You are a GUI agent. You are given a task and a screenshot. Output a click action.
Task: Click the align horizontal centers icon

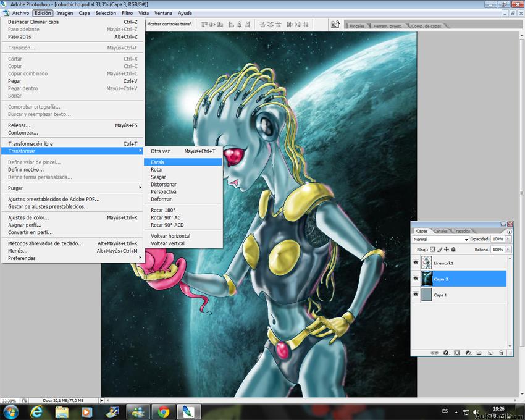[240, 25]
